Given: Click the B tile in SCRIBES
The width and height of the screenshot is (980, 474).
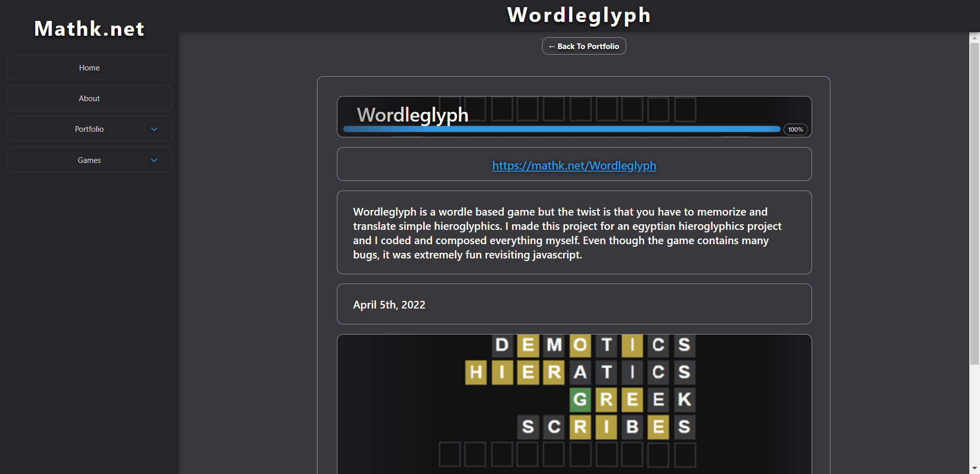Looking at the screenshot, I should 632,426.
